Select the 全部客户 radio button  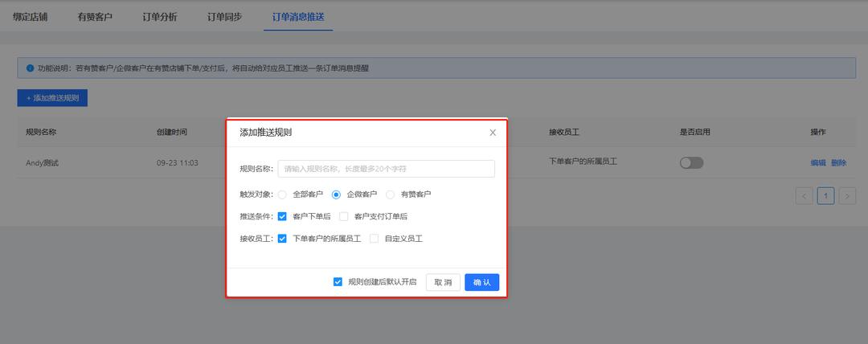[x=282, y=195]
